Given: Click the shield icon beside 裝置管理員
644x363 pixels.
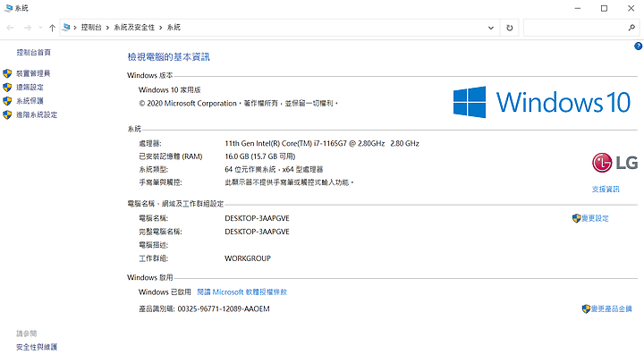Looking at the screenshot, I should [x=7, y=73].
